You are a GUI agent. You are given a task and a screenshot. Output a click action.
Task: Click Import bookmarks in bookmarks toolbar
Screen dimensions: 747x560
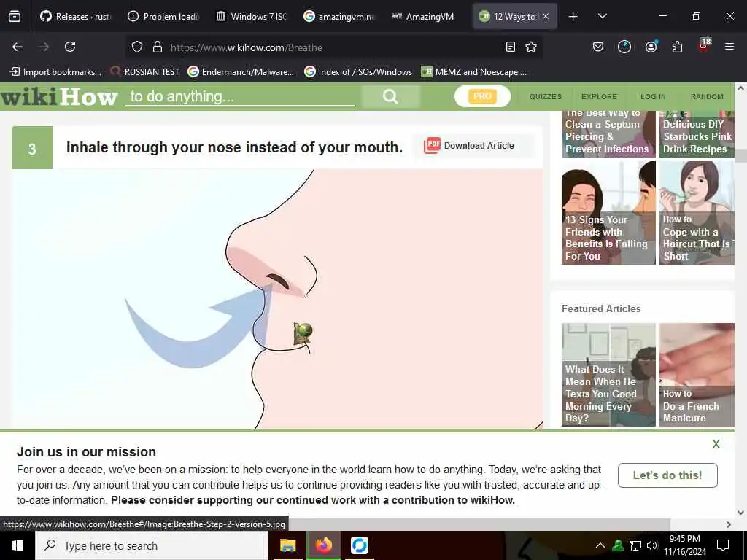[55, 72]
